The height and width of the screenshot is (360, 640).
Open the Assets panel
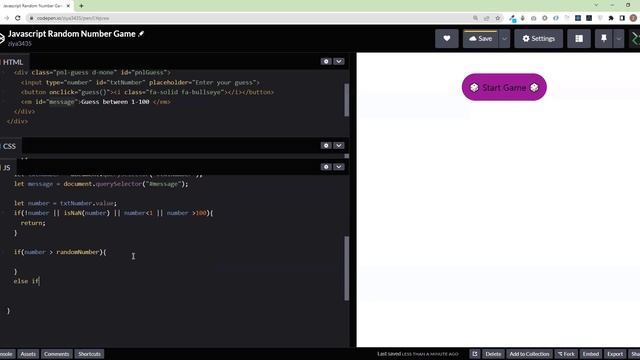[x=28, y=354]
